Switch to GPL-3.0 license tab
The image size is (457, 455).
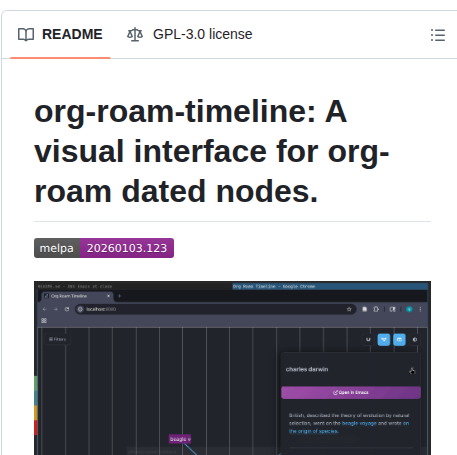pyautogui.click(x=189, y=35)
